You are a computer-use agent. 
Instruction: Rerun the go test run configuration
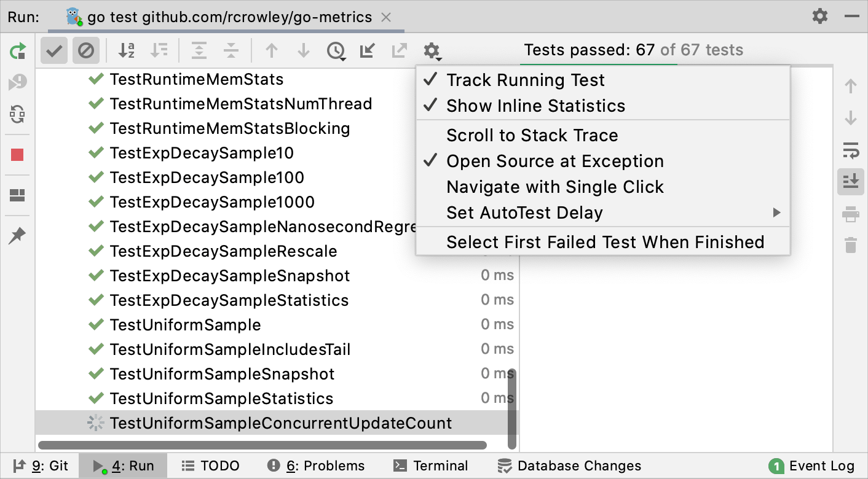coord(18,50)
